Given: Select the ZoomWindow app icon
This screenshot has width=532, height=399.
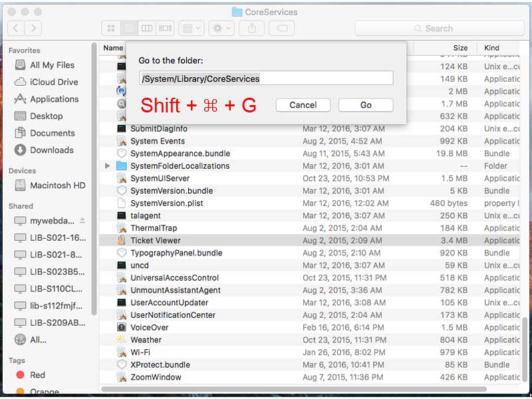Looking at the screenshot, I should click(x=122, y=377).
